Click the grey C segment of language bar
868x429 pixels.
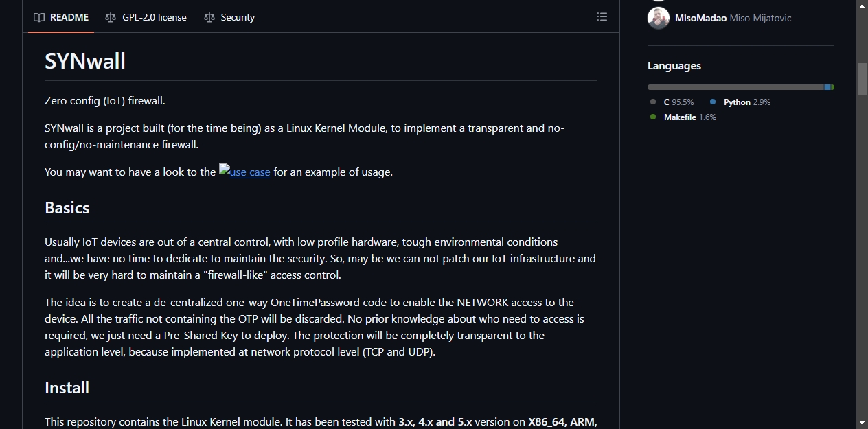click(x=735, y=87)
